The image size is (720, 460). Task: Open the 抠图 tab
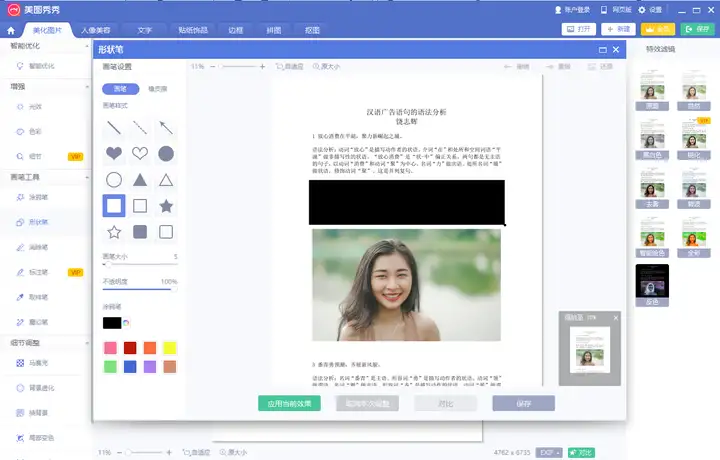click(312, 30)
